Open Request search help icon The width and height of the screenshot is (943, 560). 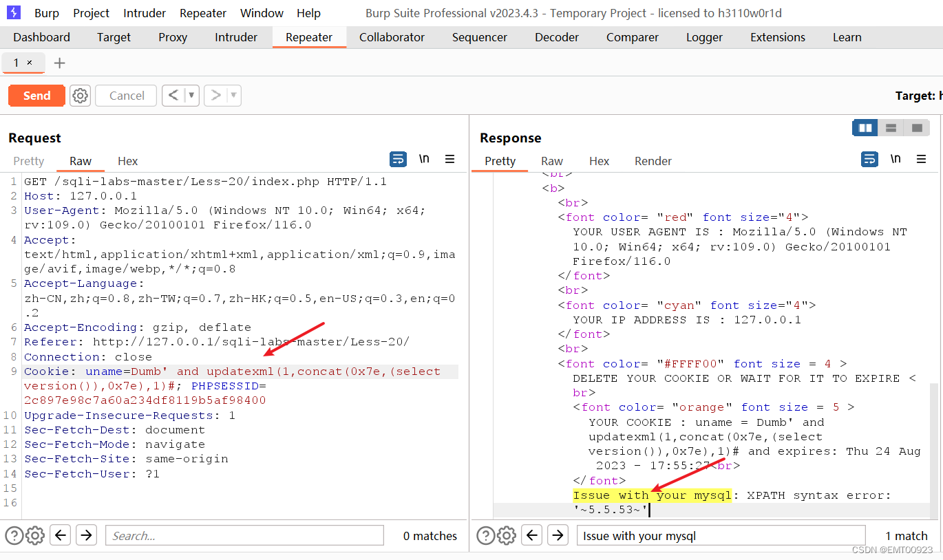(14, 535)
